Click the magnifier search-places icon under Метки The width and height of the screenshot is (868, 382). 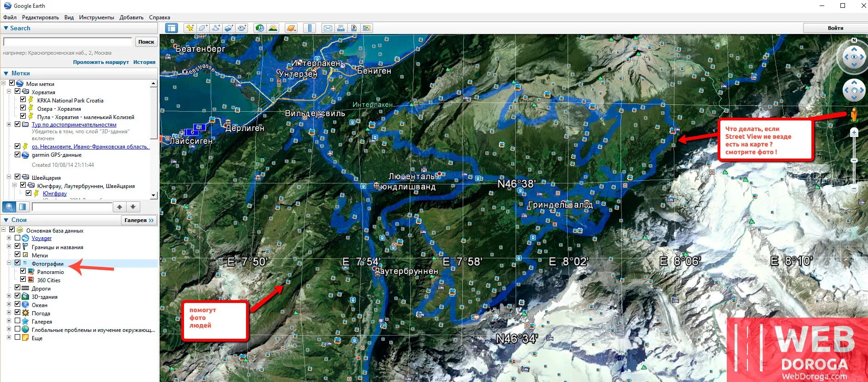[x=9, y=207]
